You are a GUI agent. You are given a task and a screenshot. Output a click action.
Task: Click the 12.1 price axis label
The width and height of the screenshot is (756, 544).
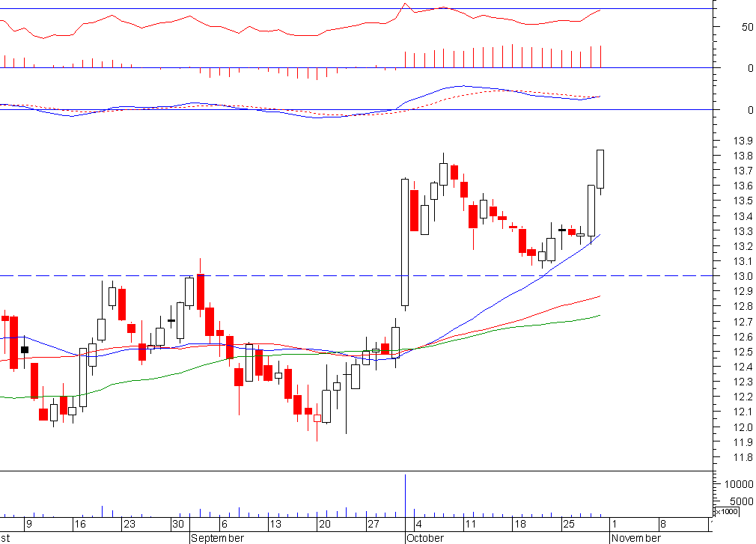tap(743, 412)
